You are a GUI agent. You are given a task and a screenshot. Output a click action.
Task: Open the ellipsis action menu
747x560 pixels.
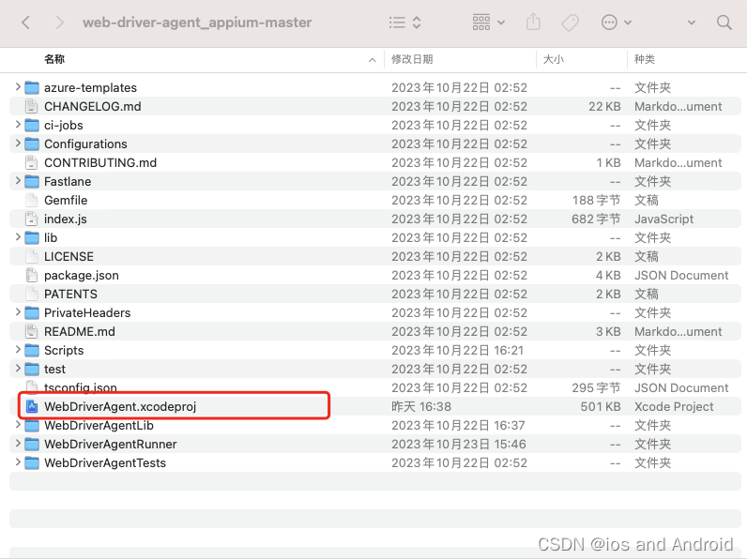point(616,23)
